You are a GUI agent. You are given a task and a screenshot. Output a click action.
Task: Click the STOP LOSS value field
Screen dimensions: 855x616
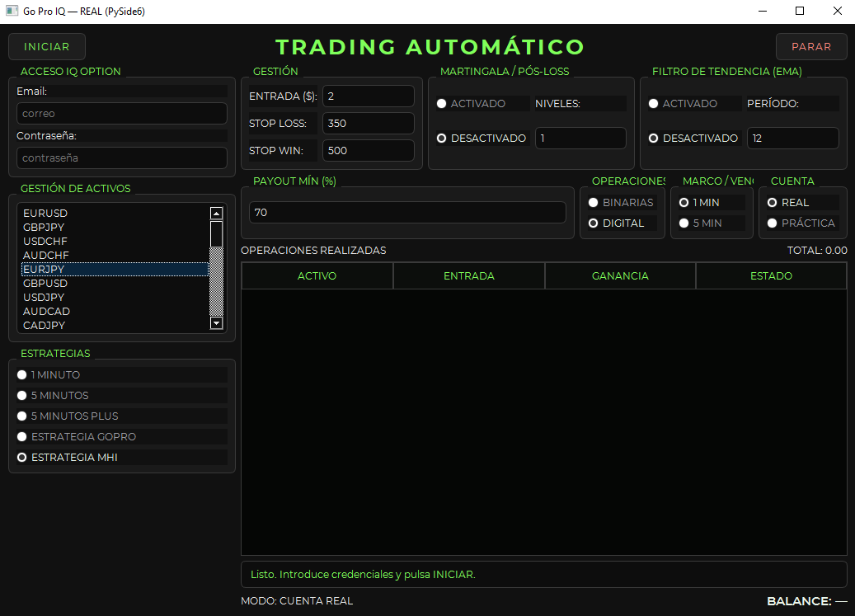tap(368, 123)
